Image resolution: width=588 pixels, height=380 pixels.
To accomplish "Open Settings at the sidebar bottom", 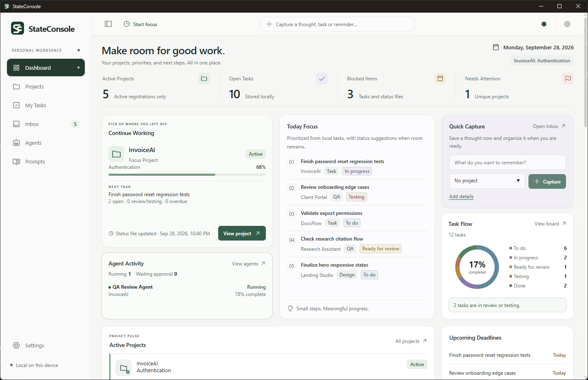I will tap(46, 345).
